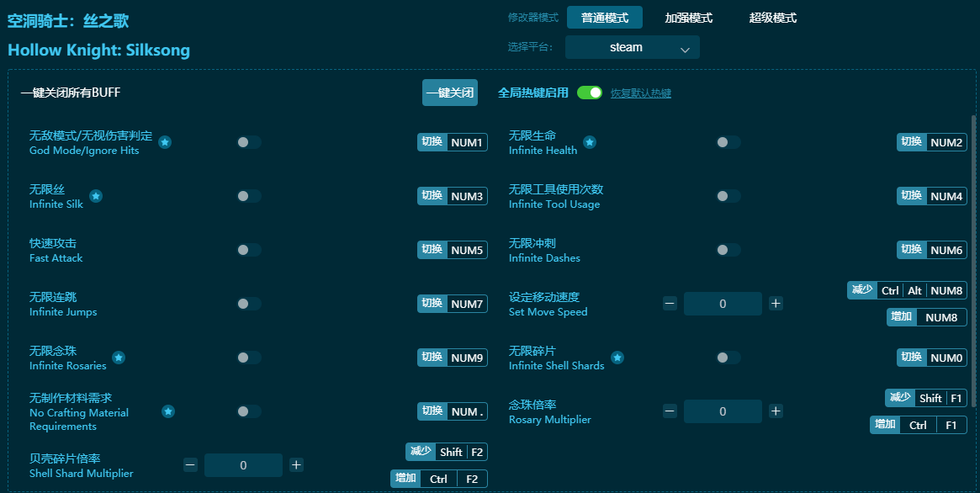Click the Rosary Multiplier value field
Screen dimensions: 980x493
(723, 411)
